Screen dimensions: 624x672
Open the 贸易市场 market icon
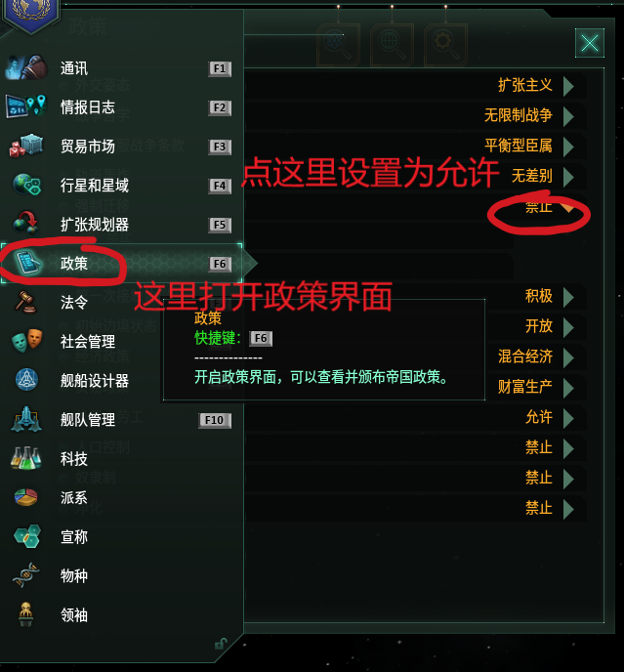coord(26,146)
